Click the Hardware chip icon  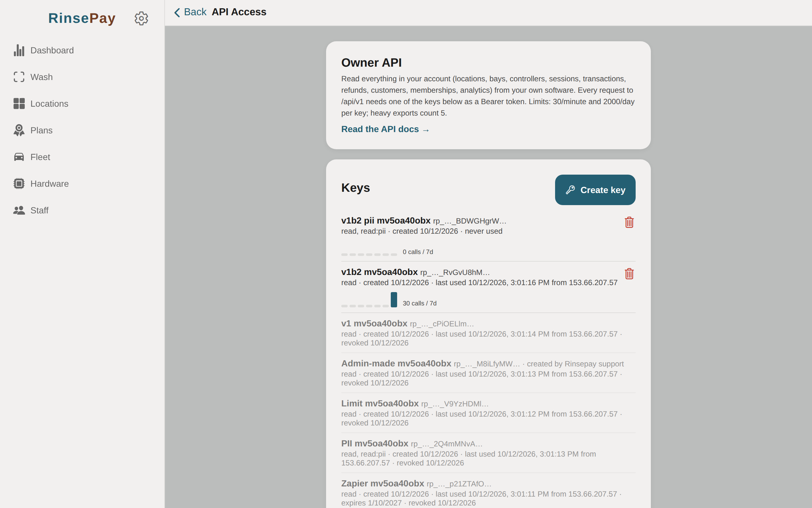[x=19, y=184]
